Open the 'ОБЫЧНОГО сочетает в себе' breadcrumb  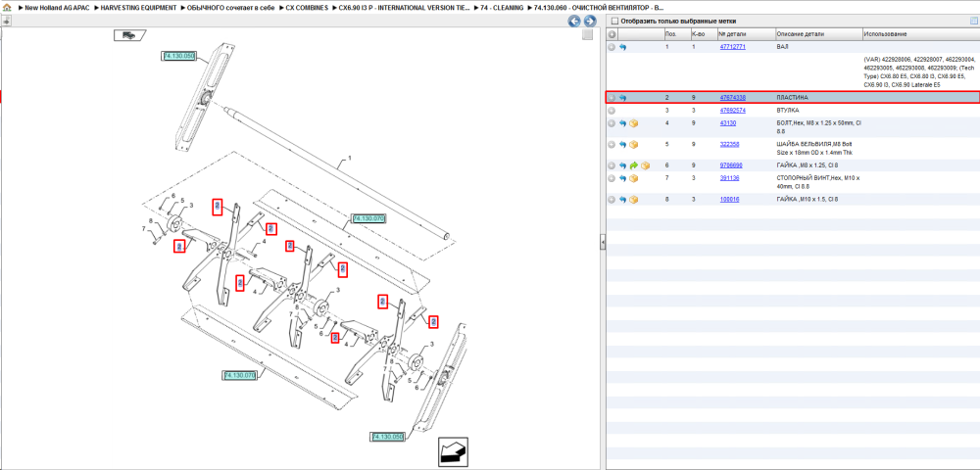[231, 8]
